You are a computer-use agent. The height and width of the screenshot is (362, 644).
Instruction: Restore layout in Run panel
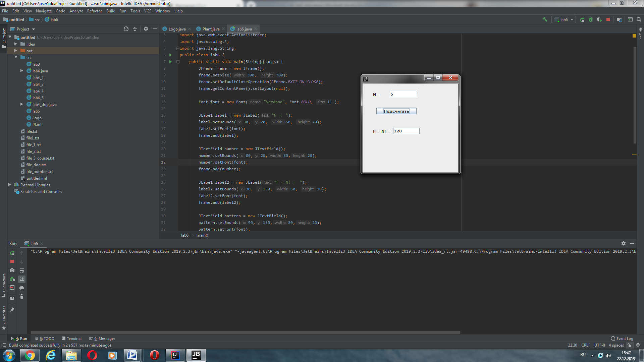tap(12, 298)
